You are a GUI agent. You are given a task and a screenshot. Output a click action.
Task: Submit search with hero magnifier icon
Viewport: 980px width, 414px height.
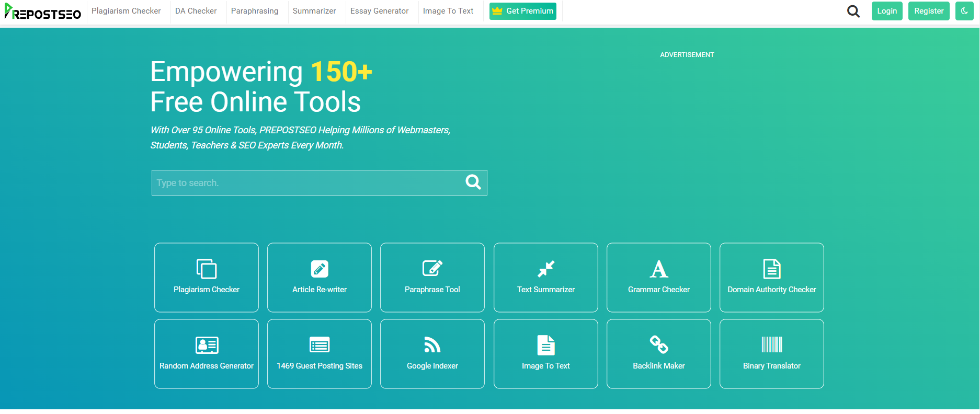tap(473, 182)
